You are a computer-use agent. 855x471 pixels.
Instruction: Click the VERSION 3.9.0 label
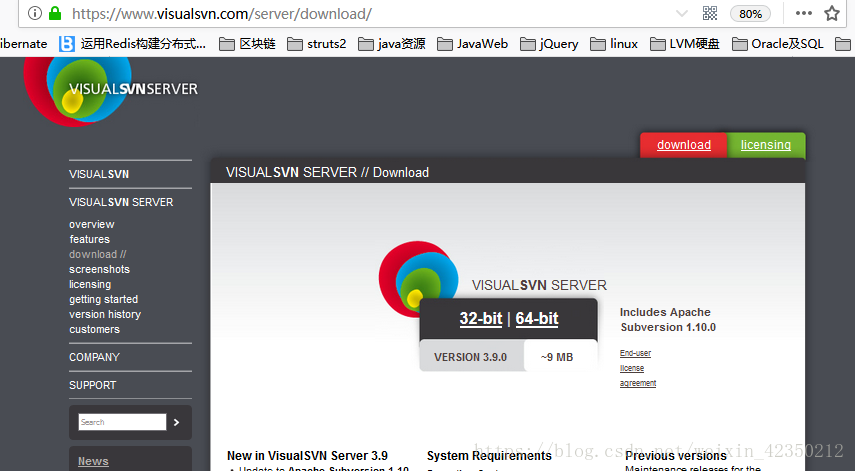tap(471, 357)
